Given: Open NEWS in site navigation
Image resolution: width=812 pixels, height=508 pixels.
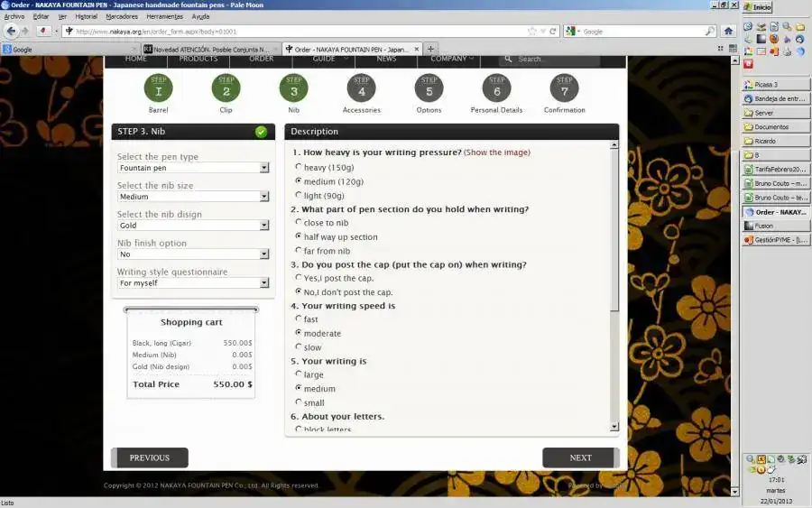Looking at the screenshot, I should [x=386, y=59].
